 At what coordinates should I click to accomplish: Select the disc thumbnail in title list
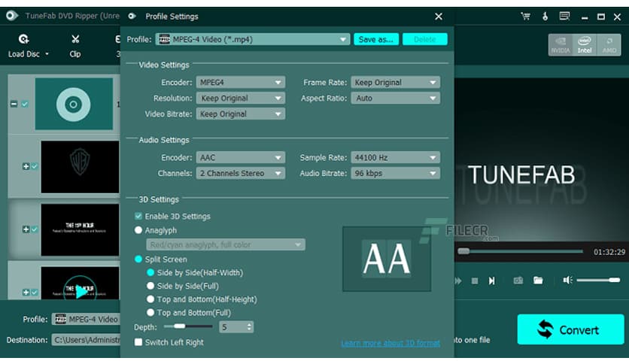click(74, 104)
